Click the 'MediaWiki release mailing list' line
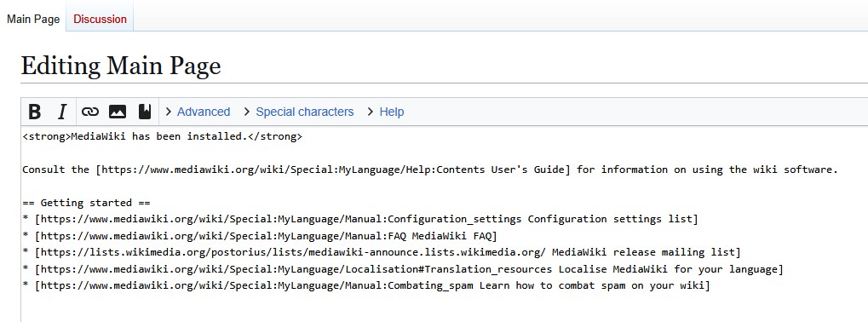The height and width of the screenshot is (322, 868). 382,252
